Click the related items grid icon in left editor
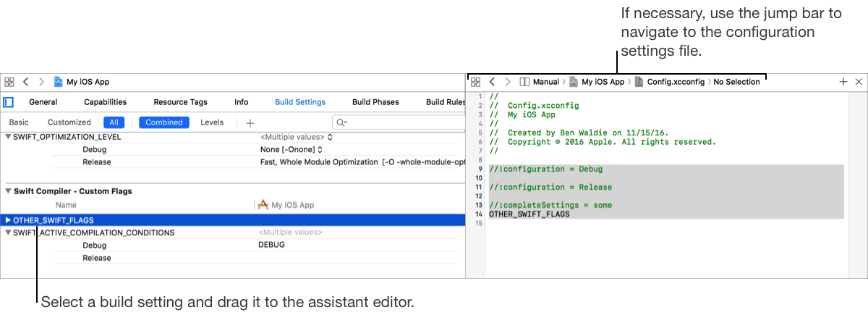 tap(9, 83)
